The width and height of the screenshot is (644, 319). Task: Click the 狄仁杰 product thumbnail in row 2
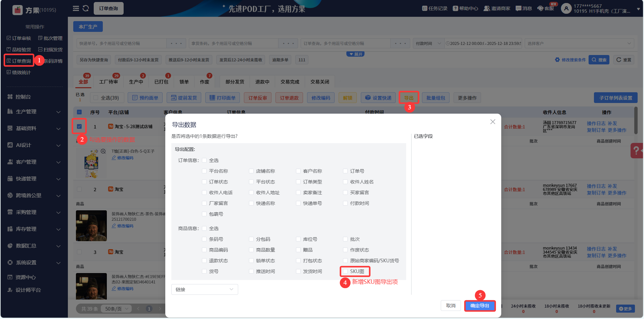pos(91,226)
